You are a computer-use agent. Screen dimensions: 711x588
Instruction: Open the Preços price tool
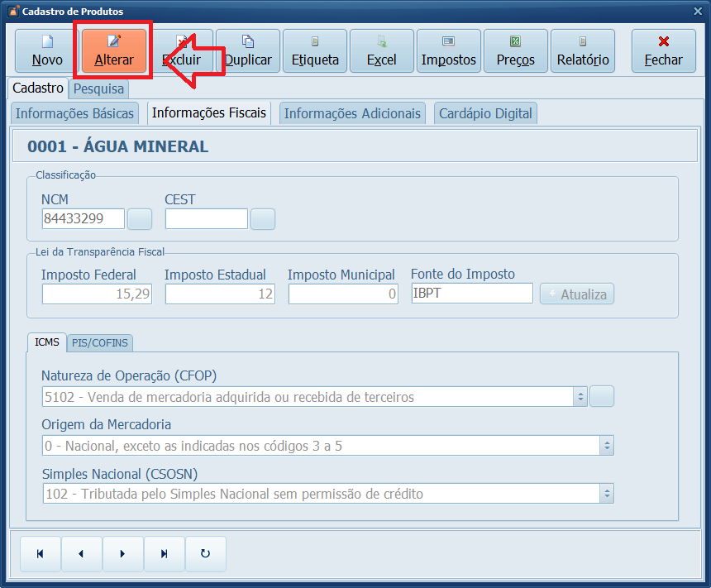[516, 50]
